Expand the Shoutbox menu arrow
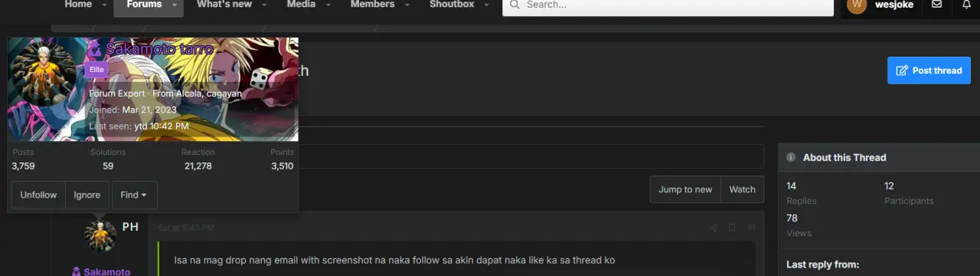The height and width of the screenshot is (276, 980). (x=487, y=5)
